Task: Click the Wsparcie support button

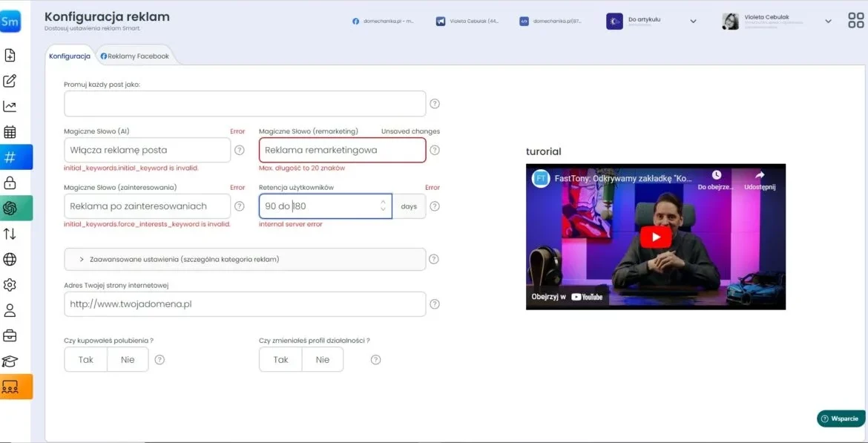Action: point(840,419)
